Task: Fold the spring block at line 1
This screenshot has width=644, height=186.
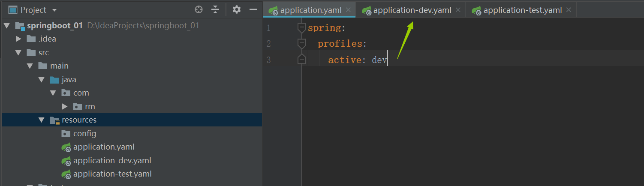Action: point(302,28)
